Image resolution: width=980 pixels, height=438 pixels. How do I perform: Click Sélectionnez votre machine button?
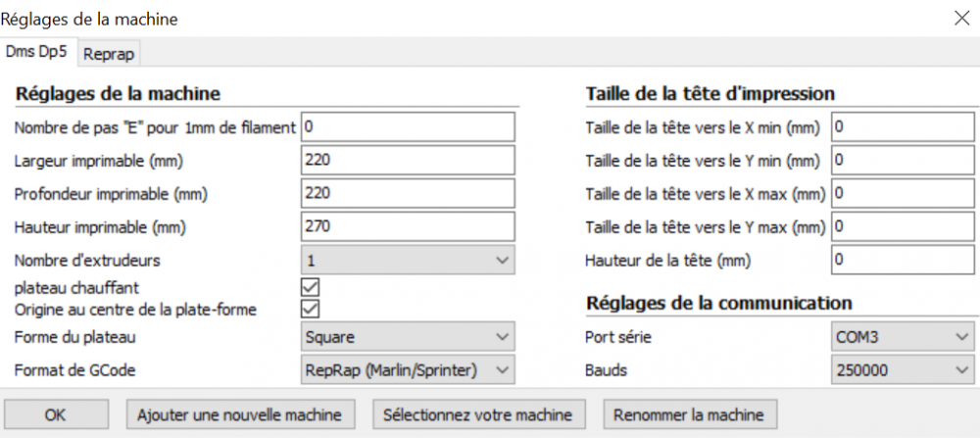[x=479, y=414]
